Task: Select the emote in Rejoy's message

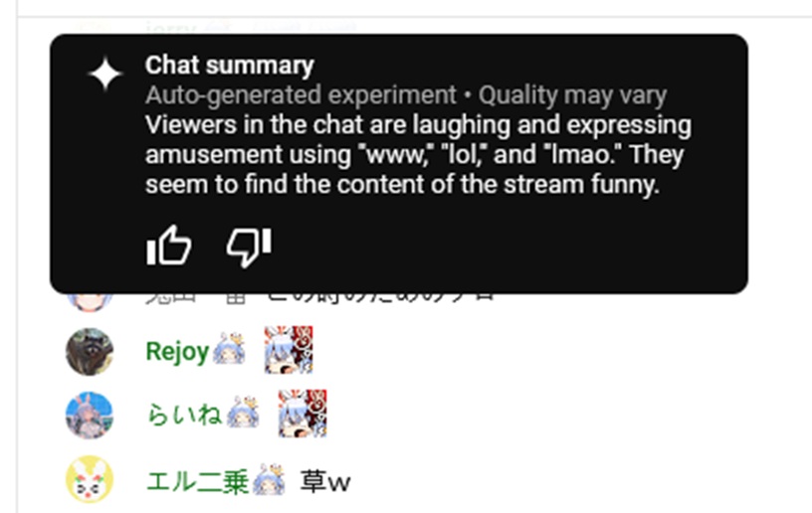Action: pos(289,350)
